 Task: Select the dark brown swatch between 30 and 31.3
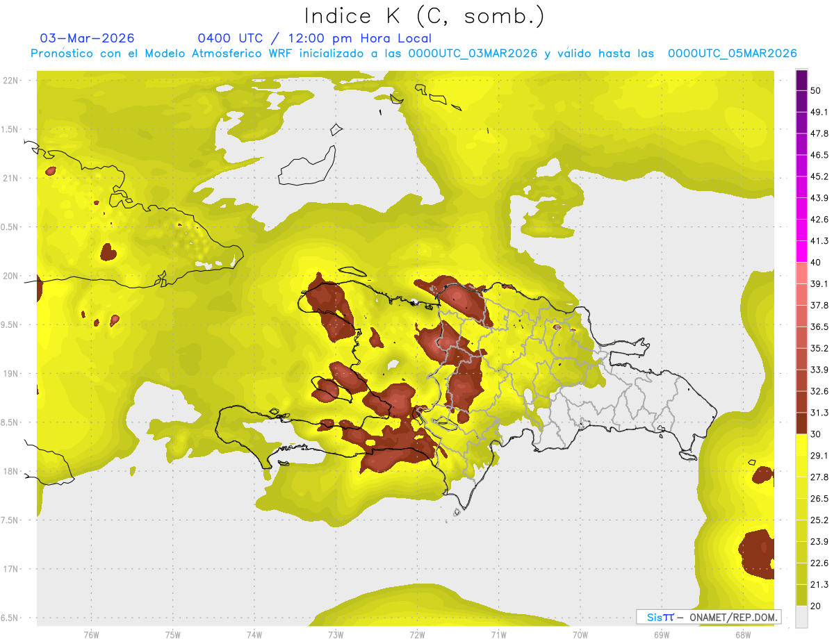click(x=801, y=423)
